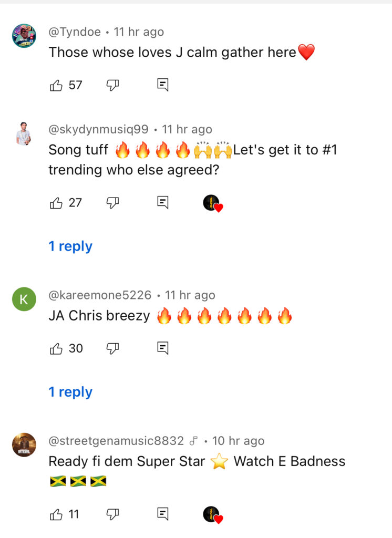Open the @Tyndoe channel username link
The width and height of the screenshot is (392, 538).
coord(75,32)
